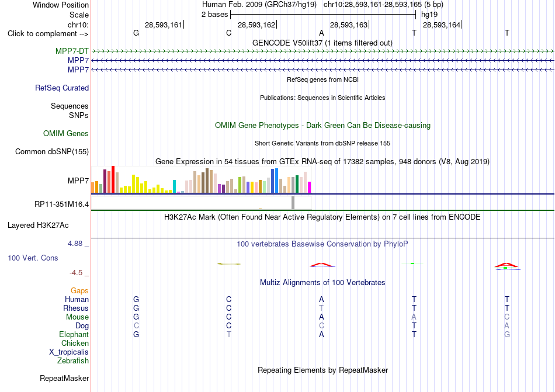Viewport: 555px width, 392px height.
Task: Click the MPP7-DT gene label
Action: [x=72, y=51]
